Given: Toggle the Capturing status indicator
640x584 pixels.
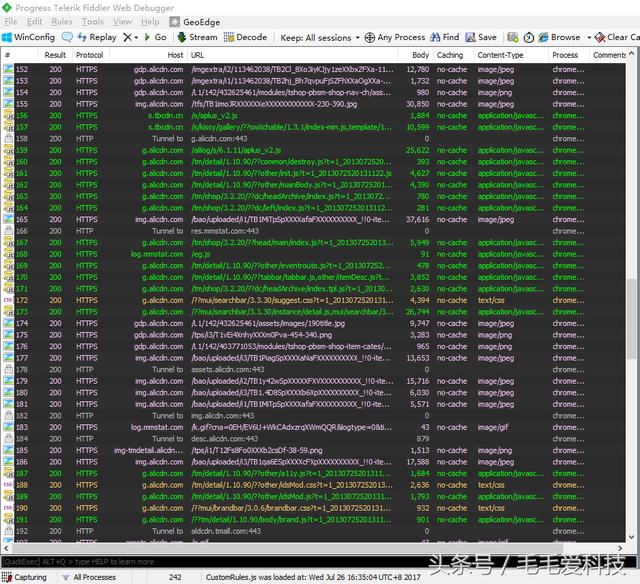Looking at the screenshot, I should click(x=24, y=577).
